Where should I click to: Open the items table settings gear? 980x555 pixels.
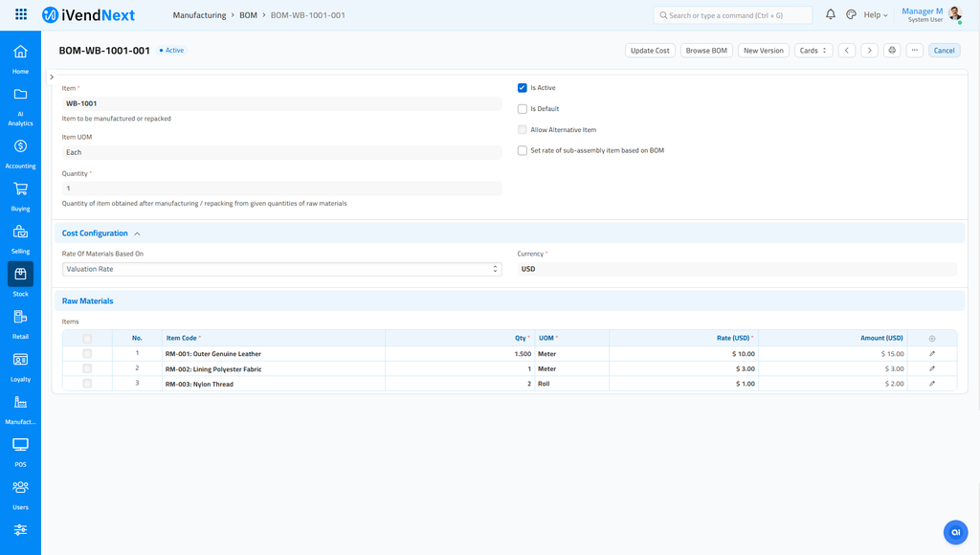pyautogui.click(x=932, y=338)
